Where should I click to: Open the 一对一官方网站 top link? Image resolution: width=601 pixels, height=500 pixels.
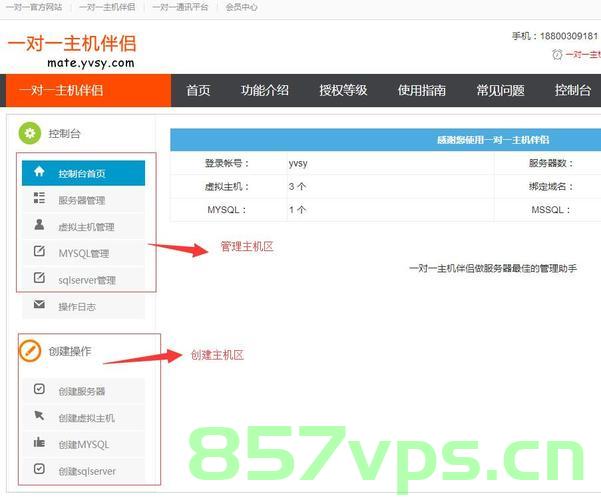[34, 7]
